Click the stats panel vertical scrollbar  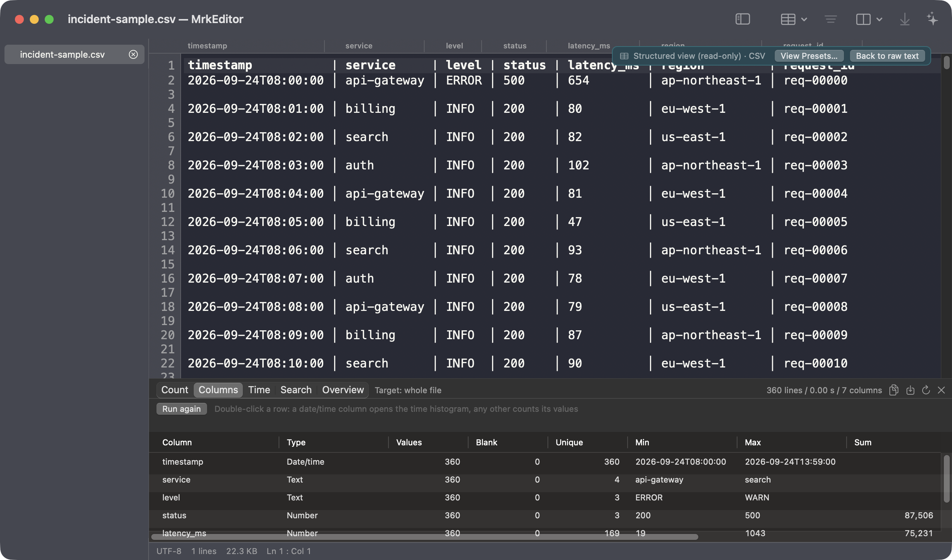[946, 478]
